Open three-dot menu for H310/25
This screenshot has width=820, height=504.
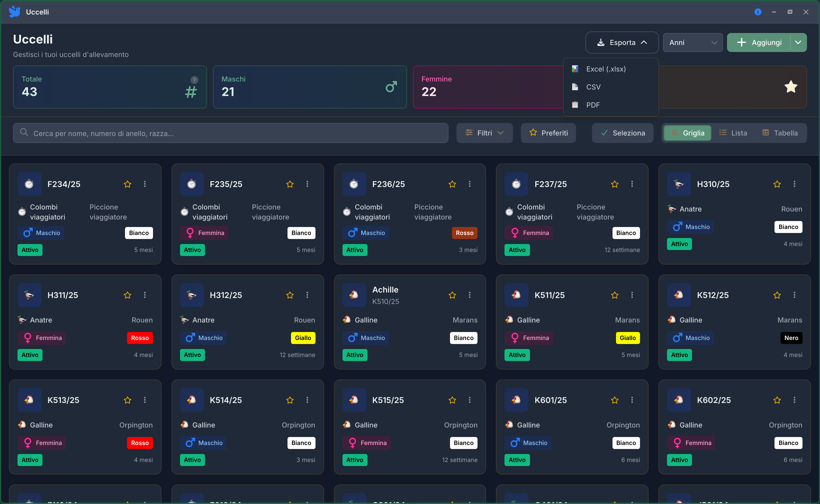pos(794,184)
